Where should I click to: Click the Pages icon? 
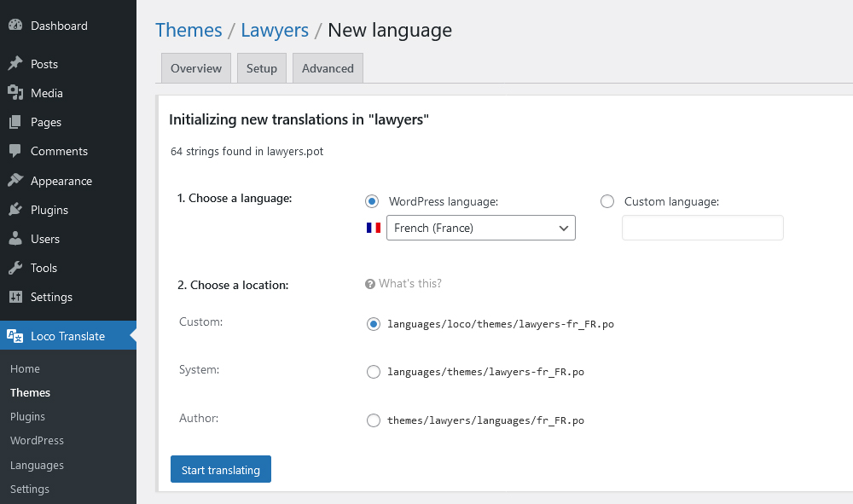click(x=17, y=121)
